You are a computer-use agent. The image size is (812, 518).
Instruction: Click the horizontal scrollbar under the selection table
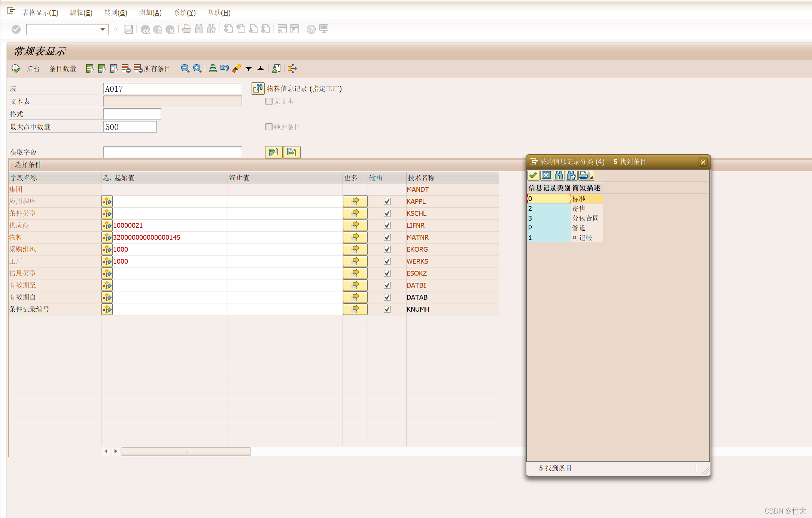pos(186,451)
